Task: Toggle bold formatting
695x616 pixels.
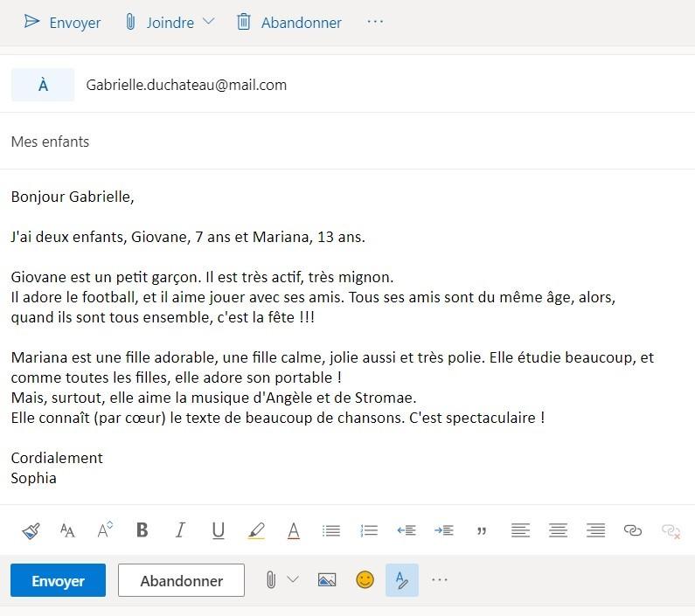Action: [142, 530]
